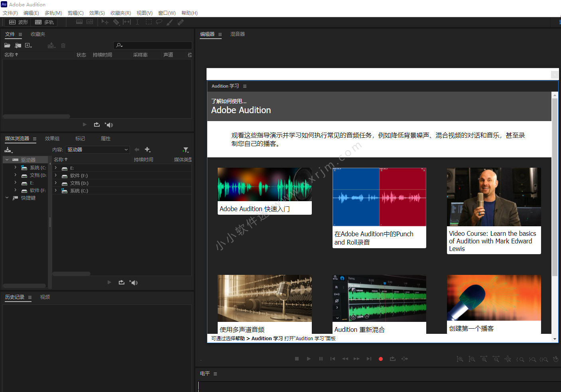Select the Move tool
The height and width of the screenshot is (392, 561).
click(105, 22)
